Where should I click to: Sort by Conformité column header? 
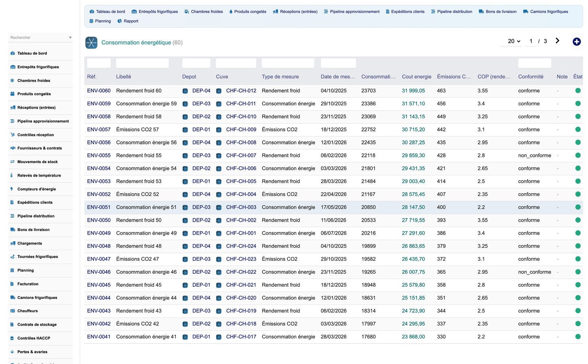point(531,76)
